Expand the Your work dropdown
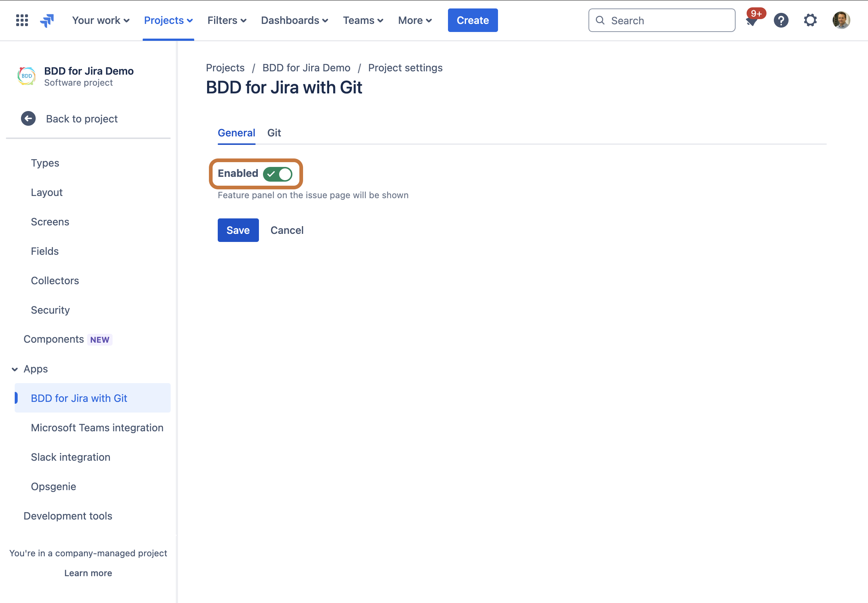The height and width of the screenshot is (603, 868). point(100,20)
